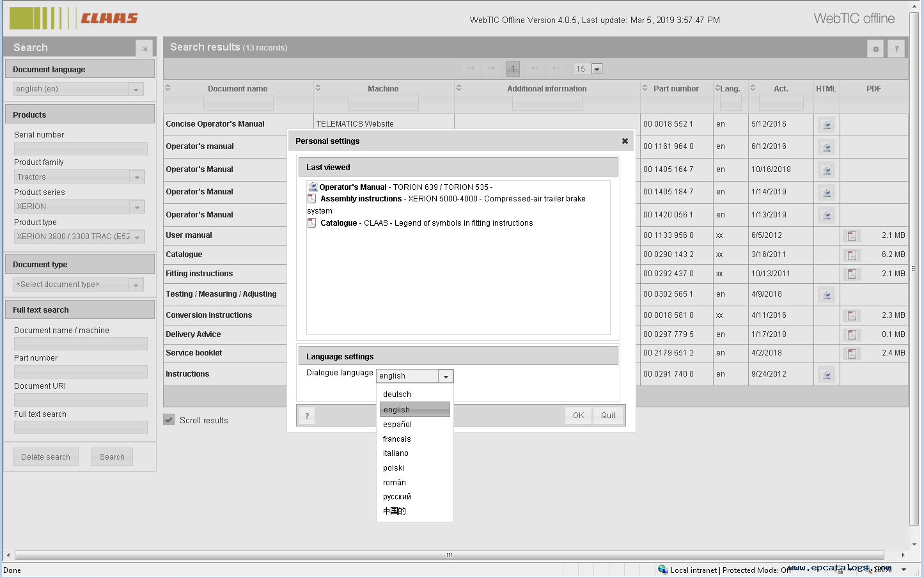
Task: Open the records-per-page dropdown showing 15
Action: (x=597, y=69)
